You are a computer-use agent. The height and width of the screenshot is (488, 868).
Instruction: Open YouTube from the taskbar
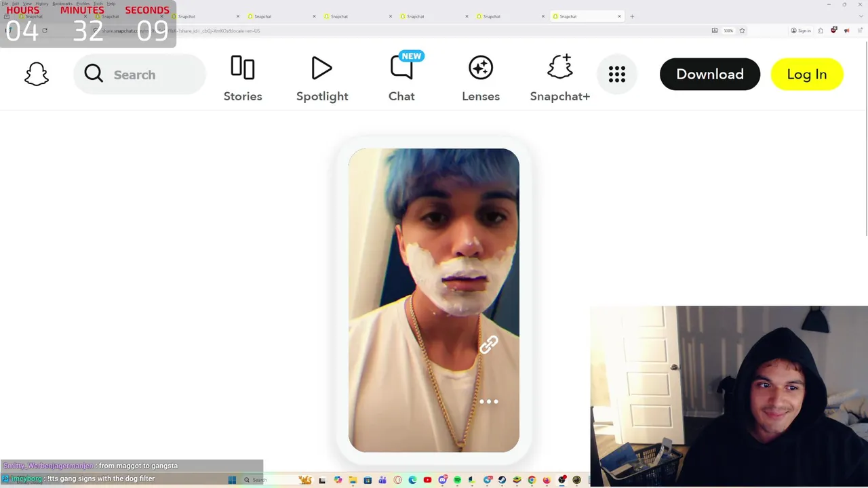point(427,480)
